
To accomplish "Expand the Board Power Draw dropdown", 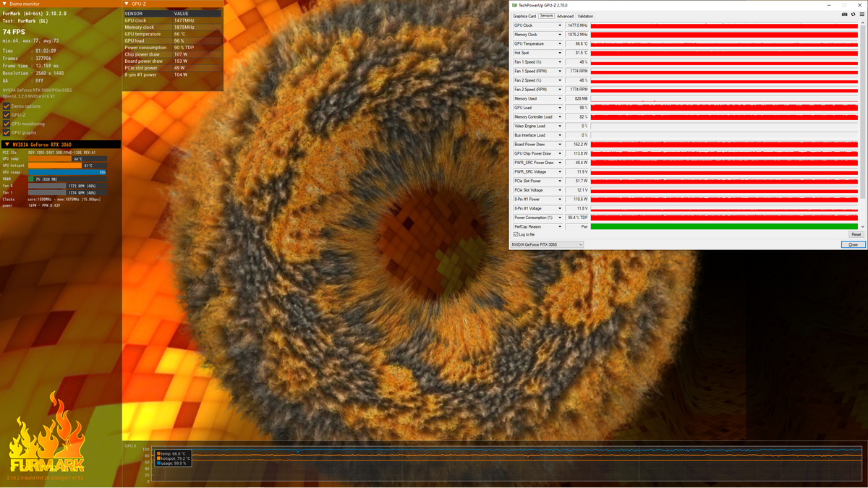I will [559, 145].
